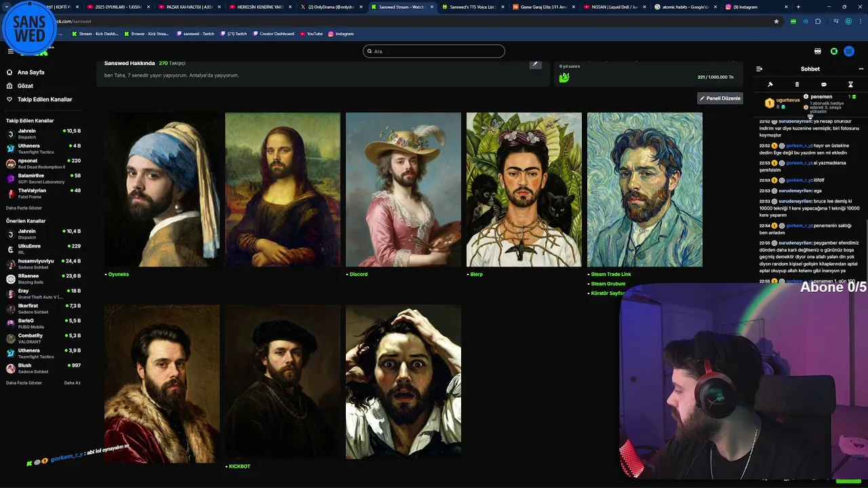This screenshot has height=488, width=868.
Task: Click the trash clear-chat icon
Action: click(797, 85)
